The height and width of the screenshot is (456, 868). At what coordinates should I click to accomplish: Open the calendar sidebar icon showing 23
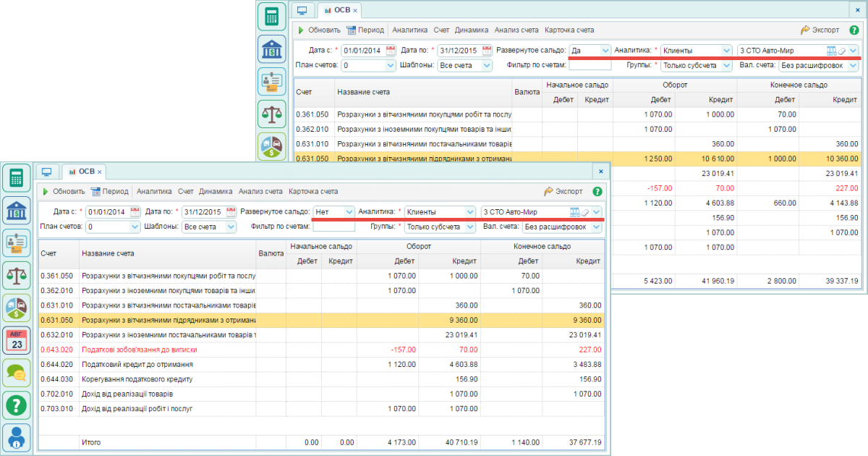tap(16, 340)
